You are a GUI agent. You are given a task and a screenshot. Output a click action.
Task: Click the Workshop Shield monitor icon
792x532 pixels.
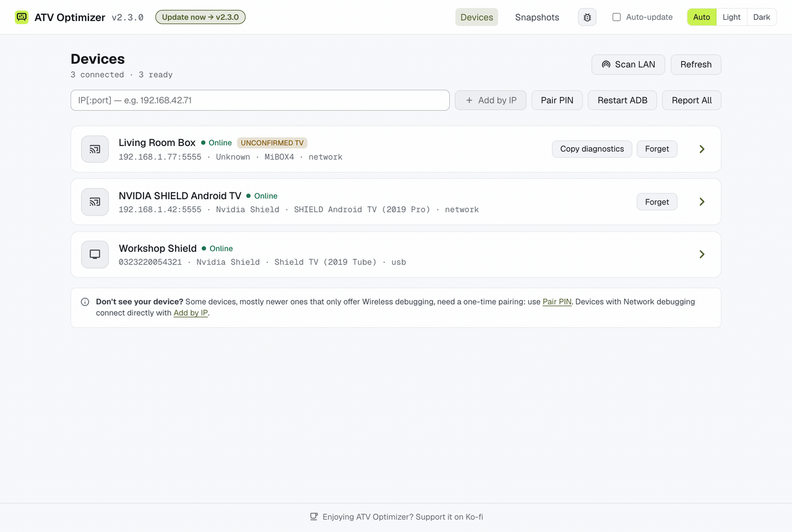coord(95,254)
